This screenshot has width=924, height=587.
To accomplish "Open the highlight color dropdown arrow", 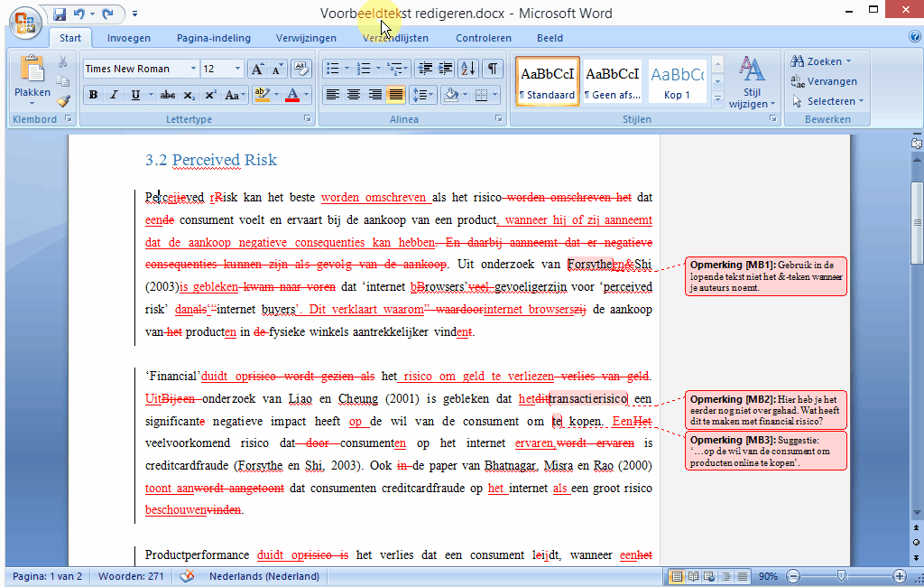I will coord(276,95).
